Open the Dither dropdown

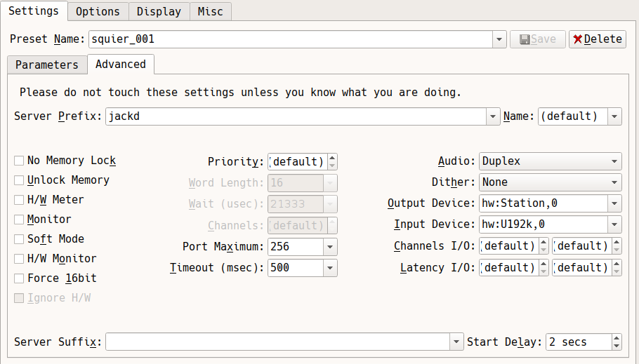(x=614, y=182)
